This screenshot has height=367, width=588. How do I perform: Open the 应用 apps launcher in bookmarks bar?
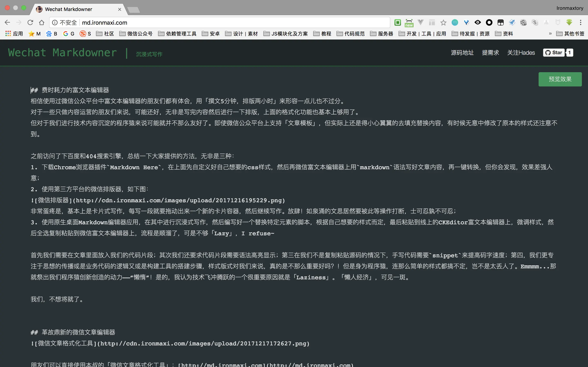14,33
